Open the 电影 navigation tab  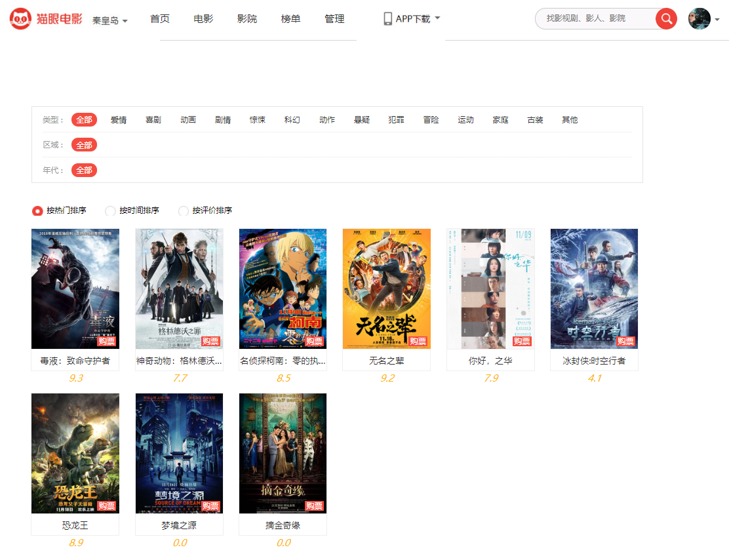point(203,18)
